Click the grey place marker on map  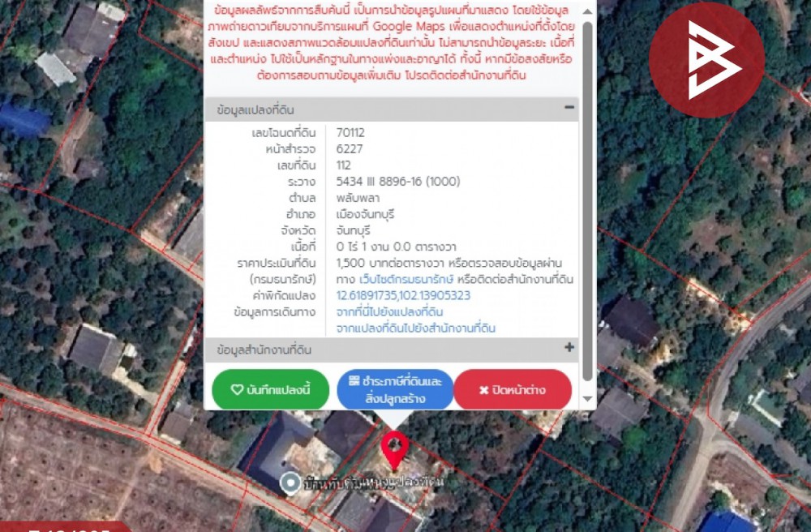[290, 484]
